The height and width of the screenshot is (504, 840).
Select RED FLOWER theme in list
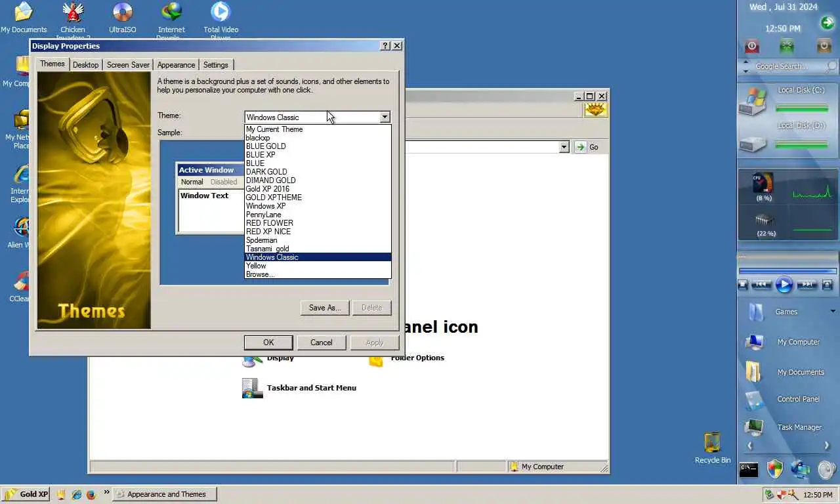[318, 223]
